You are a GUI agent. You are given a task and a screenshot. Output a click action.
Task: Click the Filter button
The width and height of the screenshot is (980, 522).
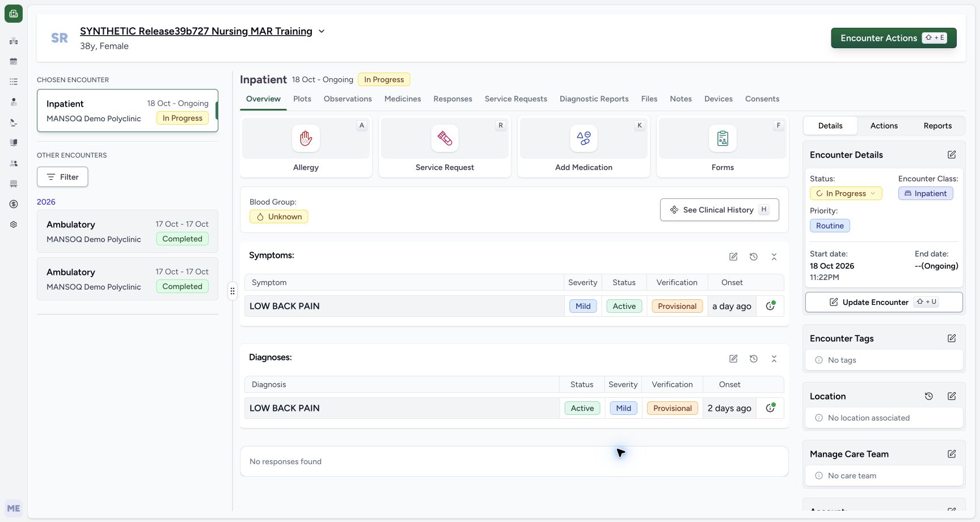pyautogui.click(x=62, y=177)
